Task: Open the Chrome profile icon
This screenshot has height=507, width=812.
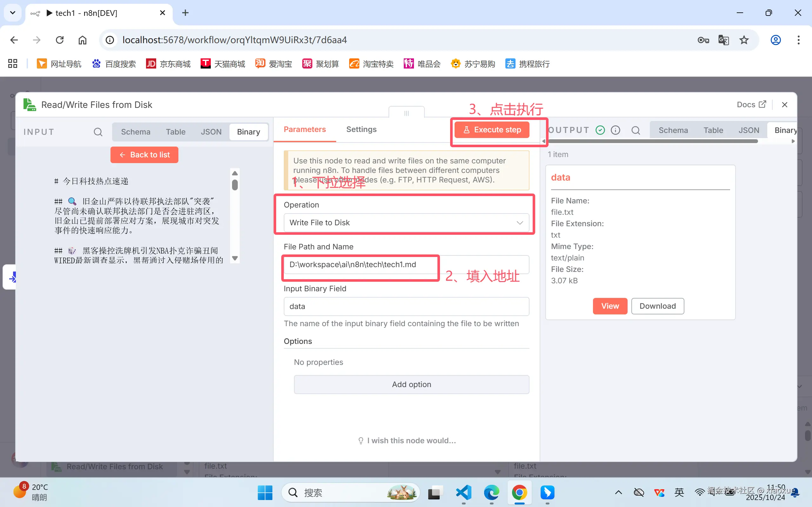Action: coord(776,40)
